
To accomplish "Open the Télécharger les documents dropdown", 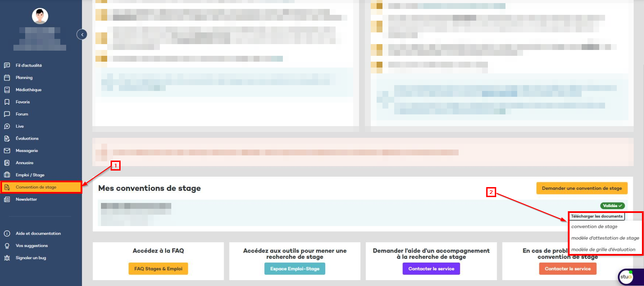I will (x=596, y=216).
